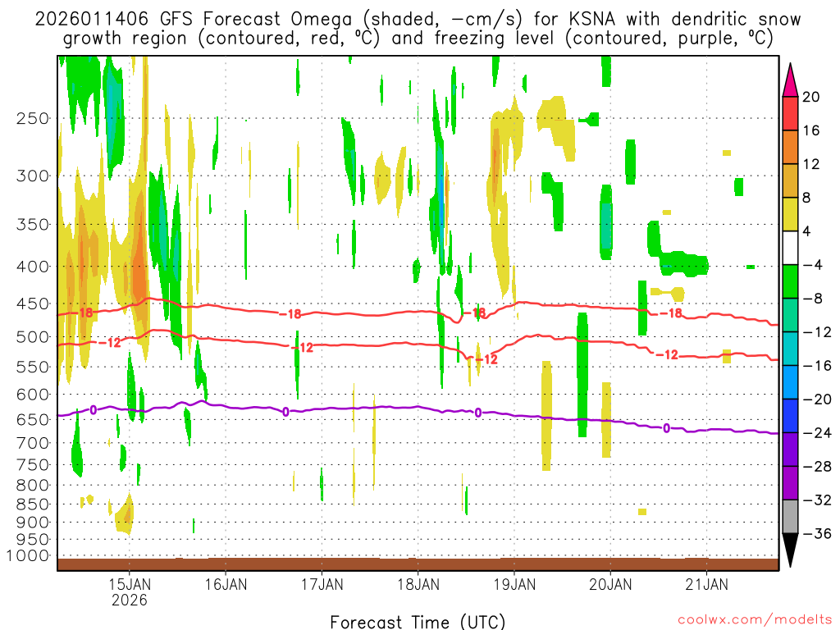Click the 600 pressure level label
This screenshot has height=630, width=840.
(33, 395)
